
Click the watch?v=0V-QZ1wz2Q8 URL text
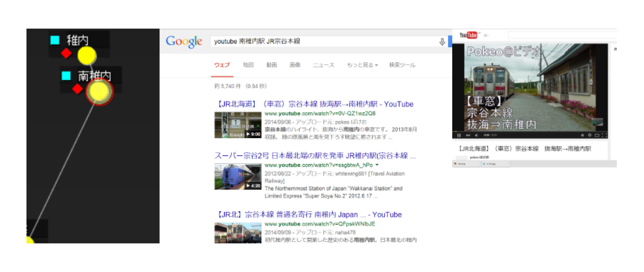pyautogui.click(x=320, y=113)
